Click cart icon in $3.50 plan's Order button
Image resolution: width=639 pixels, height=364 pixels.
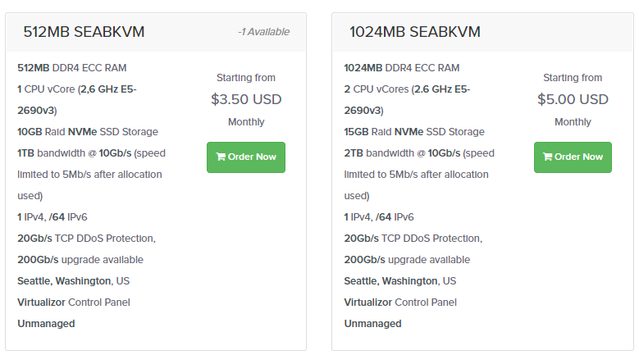pos(221,157)
